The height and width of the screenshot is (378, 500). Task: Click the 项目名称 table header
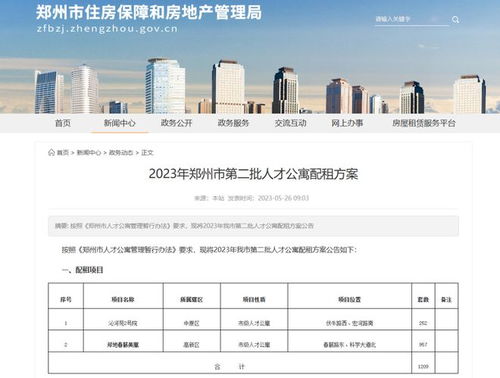[x=123, y=300]
